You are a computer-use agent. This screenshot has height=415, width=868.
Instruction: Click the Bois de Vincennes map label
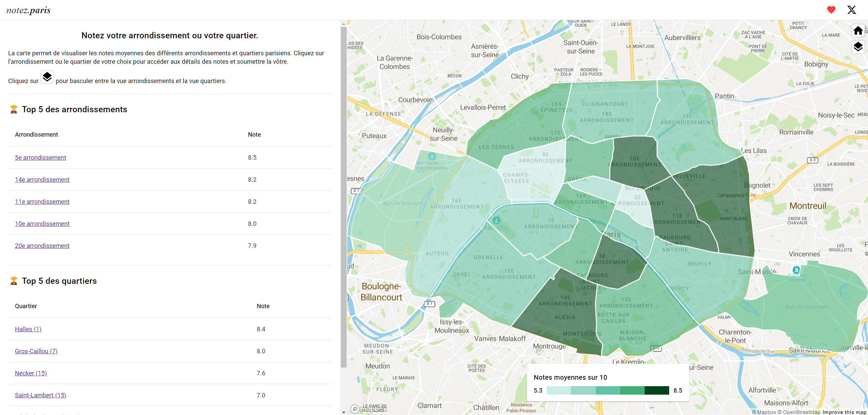click(x=807, y=307)
